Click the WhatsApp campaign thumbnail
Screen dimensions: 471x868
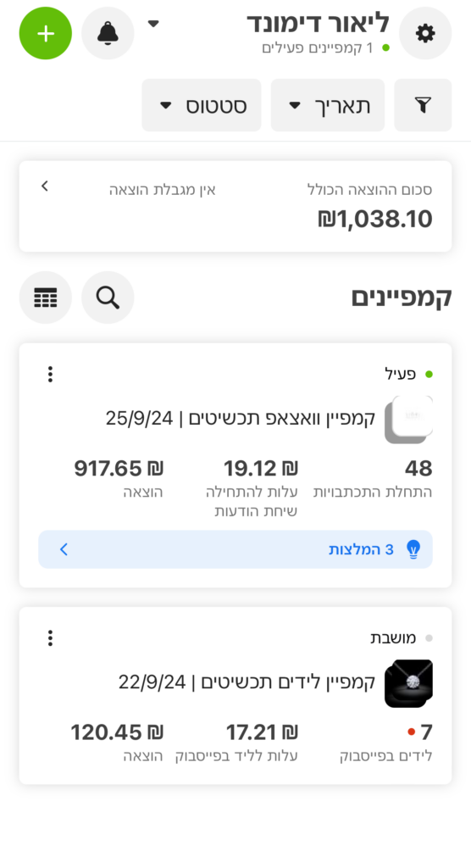pos(408,420)
